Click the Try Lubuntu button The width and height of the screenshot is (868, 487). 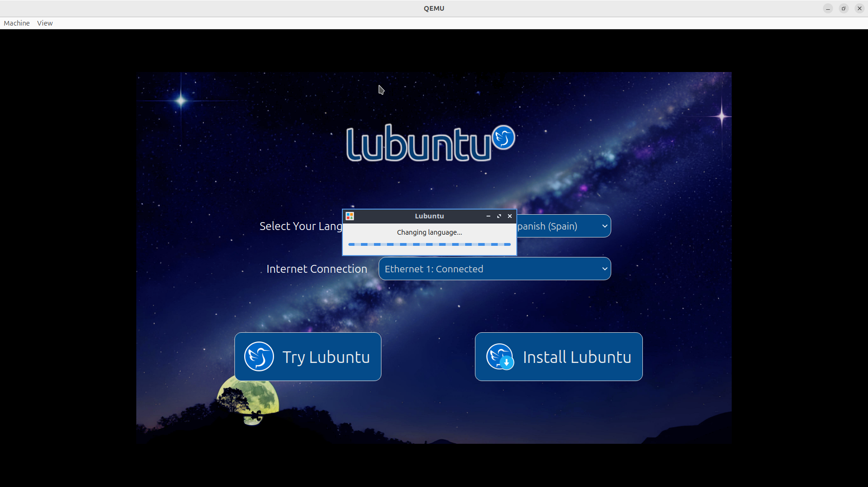308,356
